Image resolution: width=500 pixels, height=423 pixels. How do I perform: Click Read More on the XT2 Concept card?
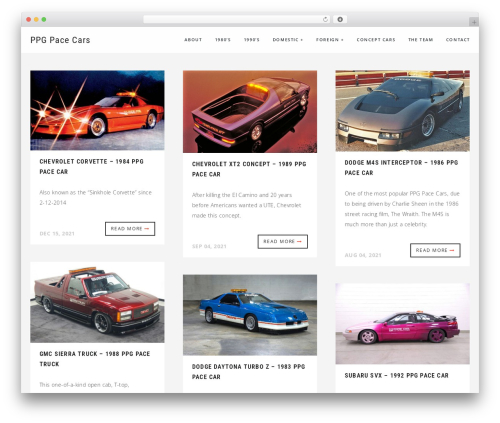point(283,241)
